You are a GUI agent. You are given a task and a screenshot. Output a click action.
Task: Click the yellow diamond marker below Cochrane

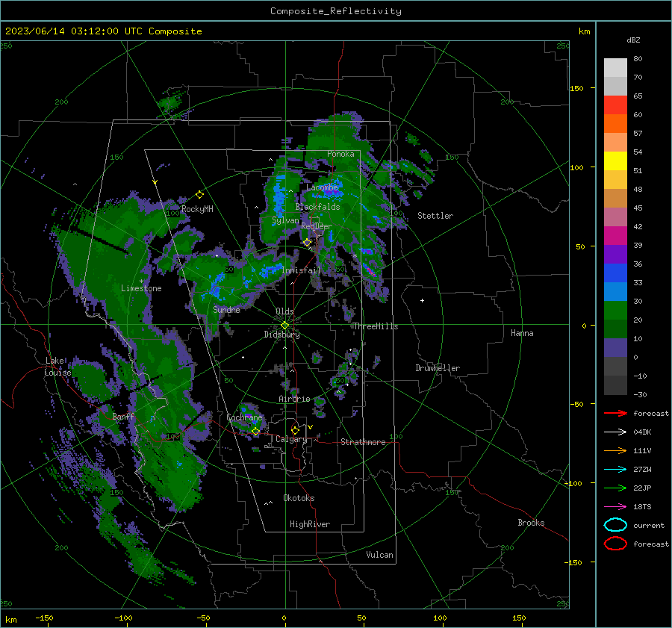click(255, 432)
